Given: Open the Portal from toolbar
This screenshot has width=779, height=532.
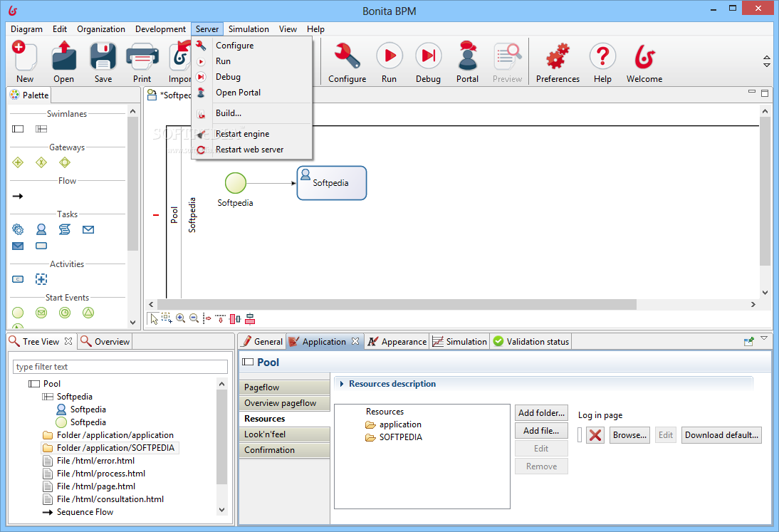Looking at the screenshot, I should (468, 61).
